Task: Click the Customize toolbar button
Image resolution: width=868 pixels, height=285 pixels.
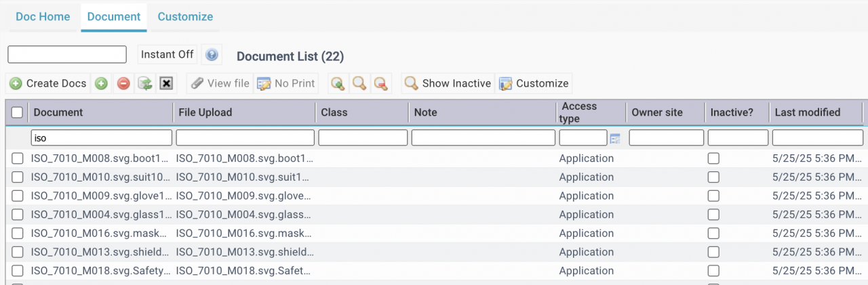Action: coord(534,83)
